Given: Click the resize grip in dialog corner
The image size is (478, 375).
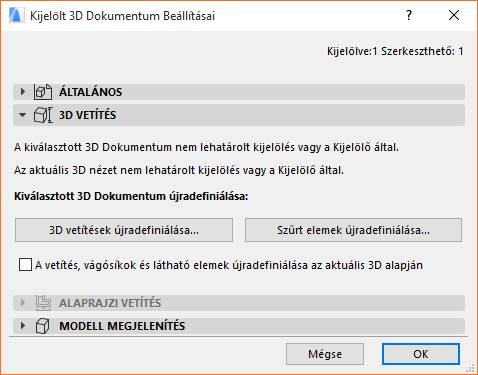Looking at the screenshot, I should pyautogui.click(x=470, y=368).
